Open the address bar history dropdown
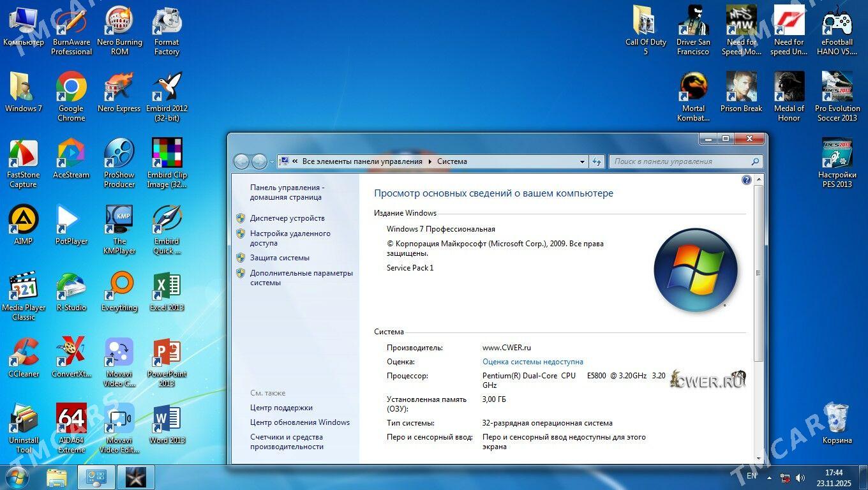This screenshot has width=868, height=490. [x=581, y=161]
